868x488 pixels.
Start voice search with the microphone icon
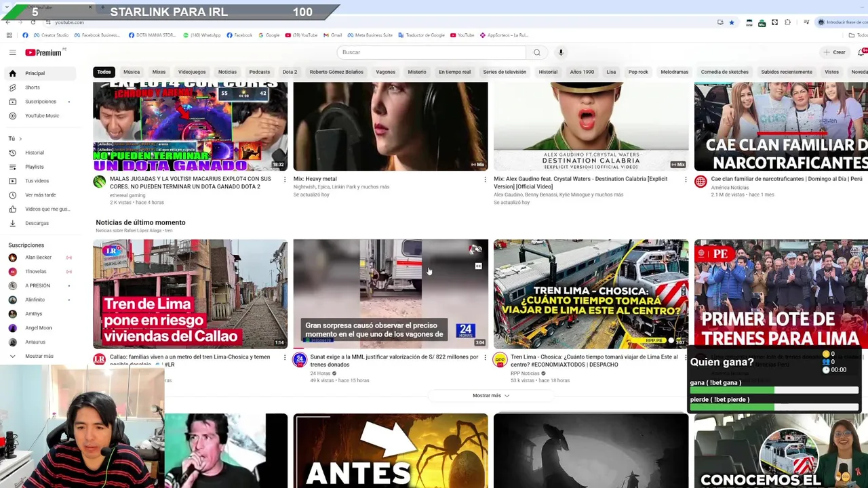(561, 52)
